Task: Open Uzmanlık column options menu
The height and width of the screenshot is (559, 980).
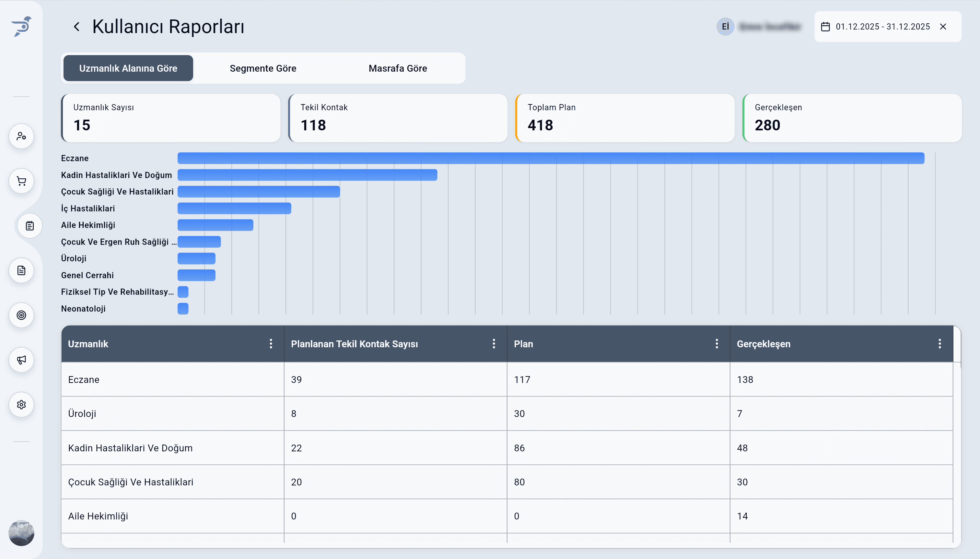Action: (271, 344)
